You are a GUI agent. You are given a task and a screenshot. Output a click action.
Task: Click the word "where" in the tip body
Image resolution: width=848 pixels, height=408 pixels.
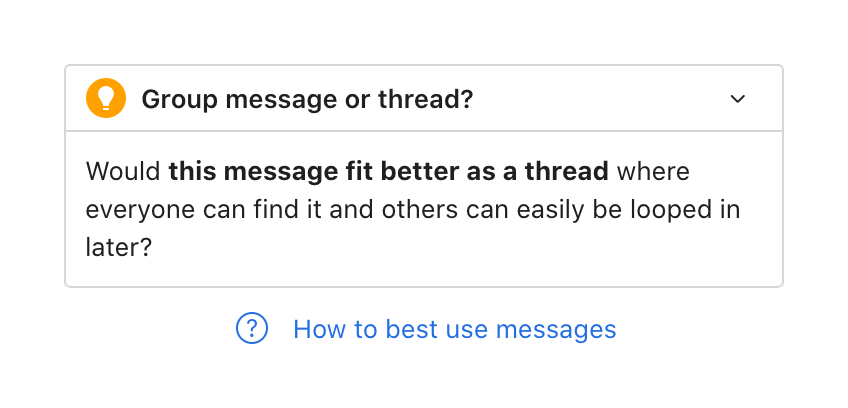(653, 172)
